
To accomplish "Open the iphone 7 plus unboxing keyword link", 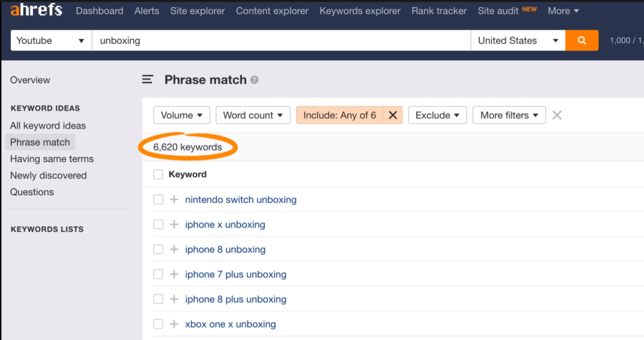I will click(236, 274).
